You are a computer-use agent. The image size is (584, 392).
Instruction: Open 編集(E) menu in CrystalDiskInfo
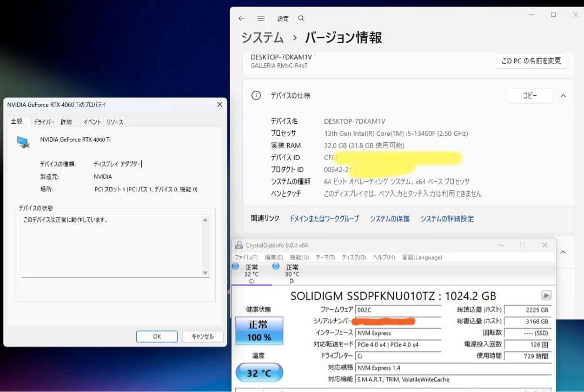click(x=274, y=257)
